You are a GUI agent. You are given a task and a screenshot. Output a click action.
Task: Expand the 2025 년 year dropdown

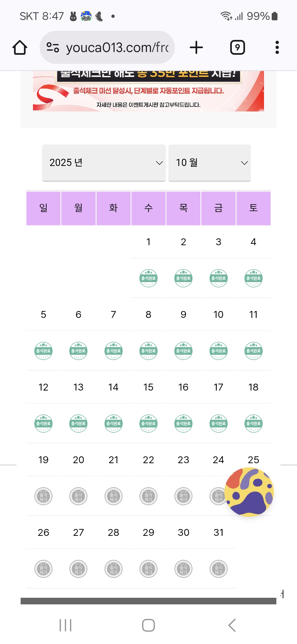(x=104, y=163)
